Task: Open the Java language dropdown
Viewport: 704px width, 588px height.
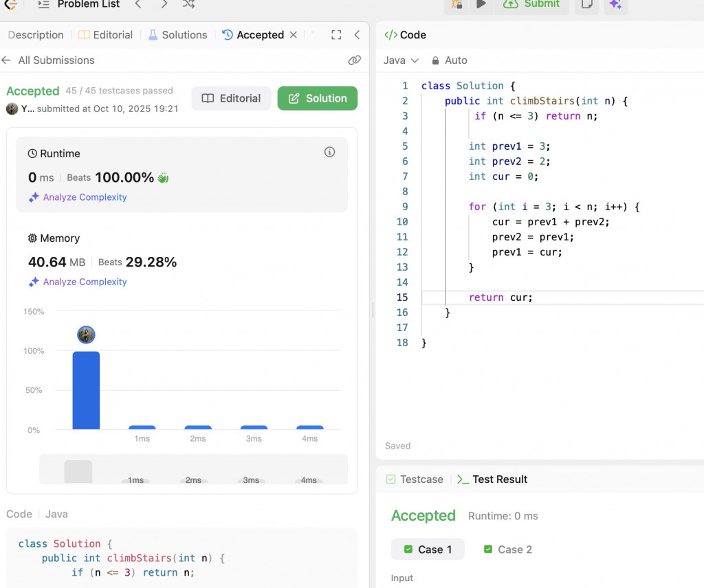Action: click(x=401, y=60)
